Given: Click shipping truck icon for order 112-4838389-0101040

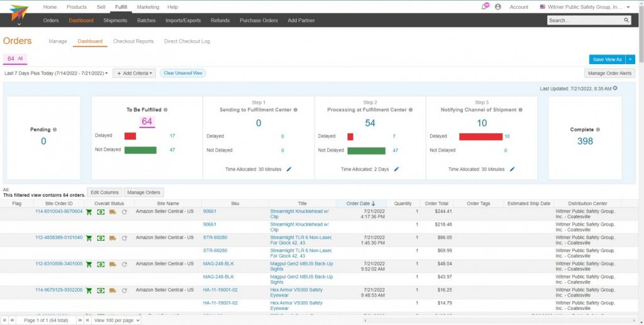Looking at the screenshot, I should (113, 238).
